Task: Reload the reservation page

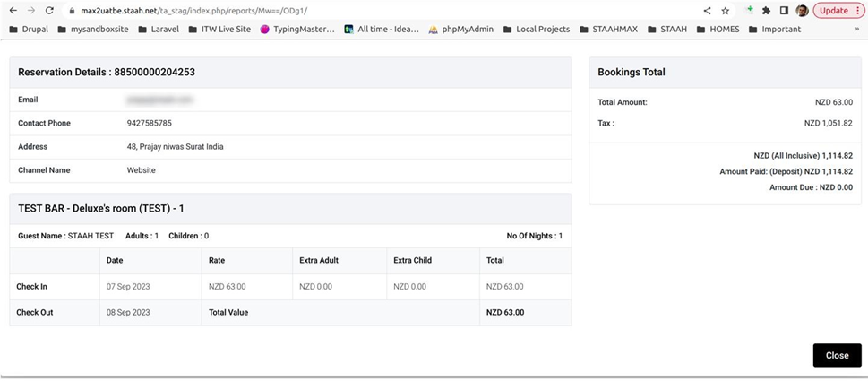Action: (x=49, y=11)
